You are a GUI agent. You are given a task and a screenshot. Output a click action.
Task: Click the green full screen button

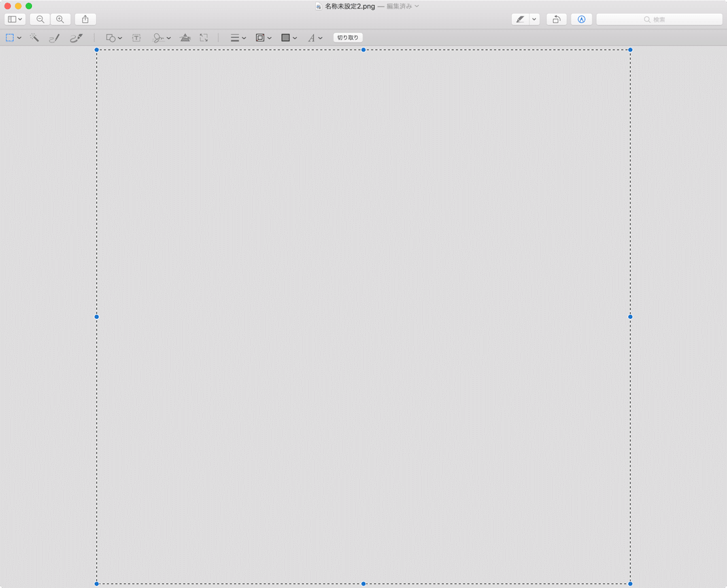click(x=29, y=6)
